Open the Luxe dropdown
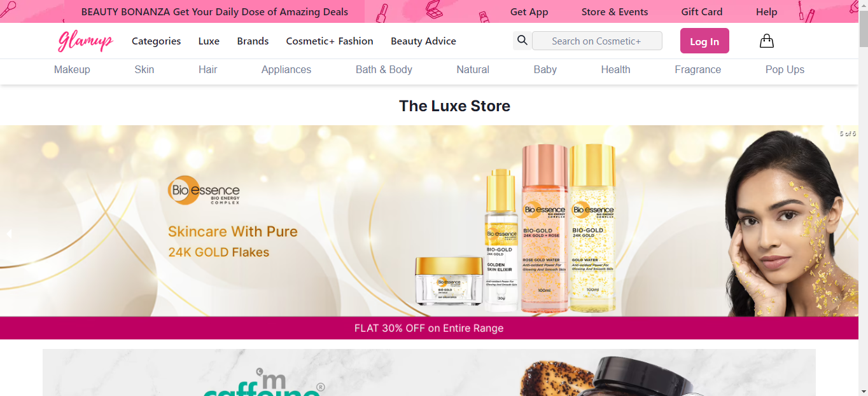 tap(209, 41)
